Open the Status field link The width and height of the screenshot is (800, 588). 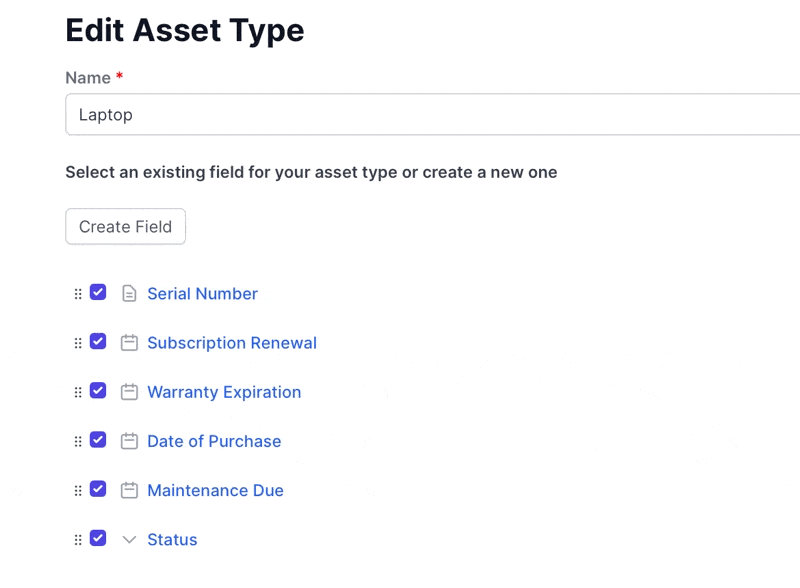point(172,540)
